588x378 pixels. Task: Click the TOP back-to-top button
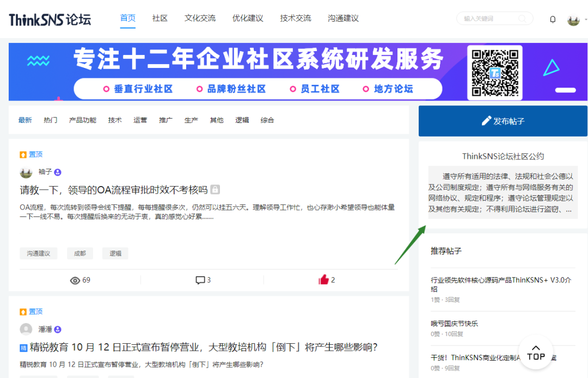pyautogui.click(x=536, y=353)
